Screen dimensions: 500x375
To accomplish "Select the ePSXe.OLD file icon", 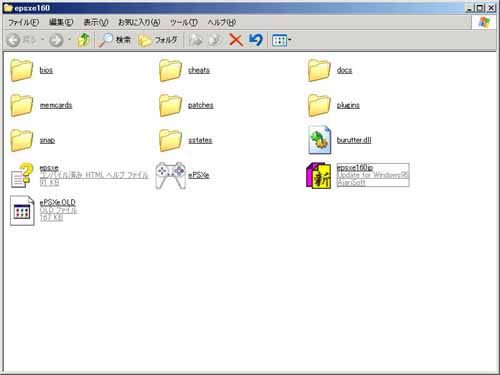I will point(22,211).
